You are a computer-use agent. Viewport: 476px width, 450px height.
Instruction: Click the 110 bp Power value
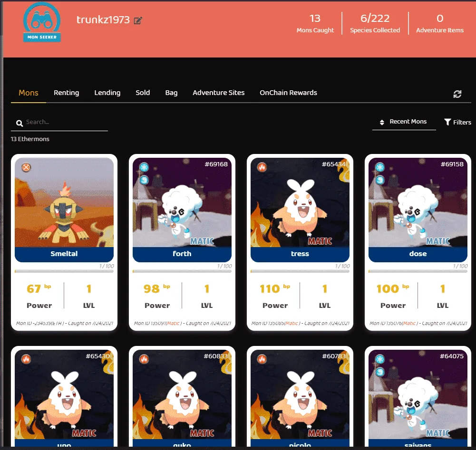[x=275, y=288]
